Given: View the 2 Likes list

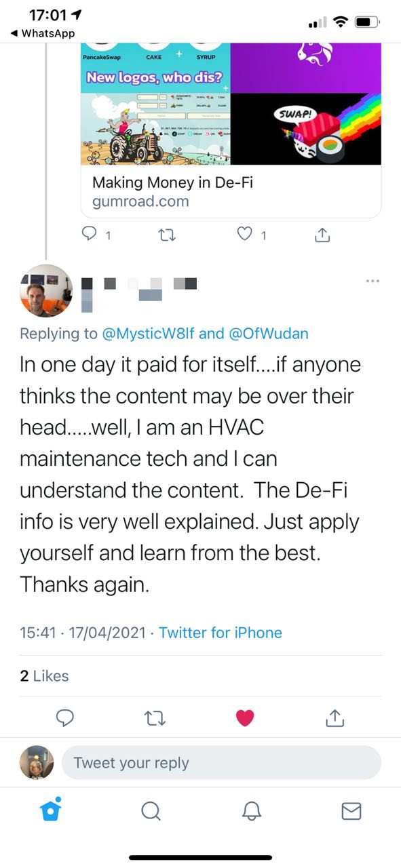Looking at the screenshot, I should pyautogui.click(x=44, y=675).
